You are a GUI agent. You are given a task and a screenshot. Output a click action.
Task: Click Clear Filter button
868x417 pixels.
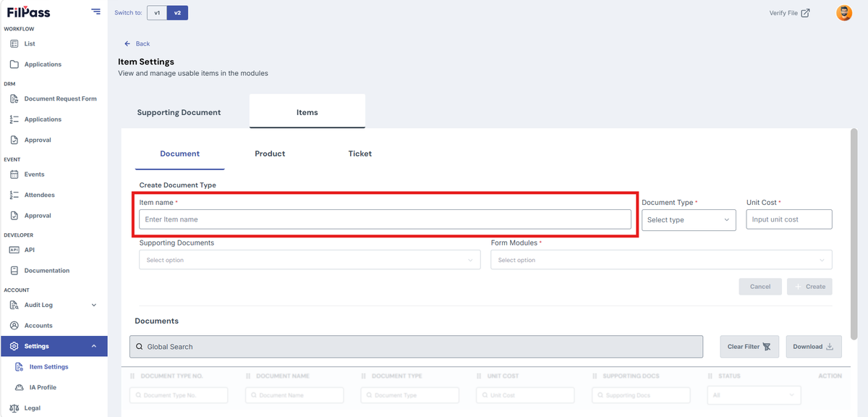click(749, 347)
